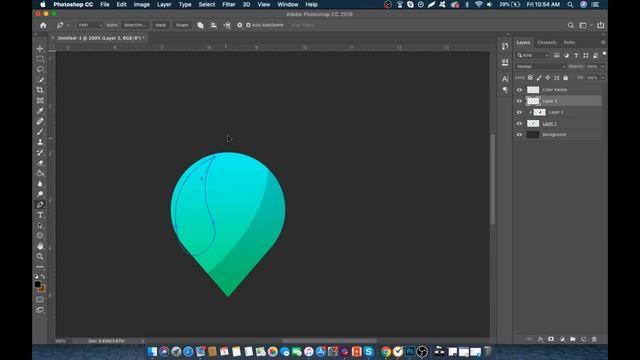This screenshot has width=640, height=360.
Task: Select the Clone Stamp tool
Action: tap(40, 142)
